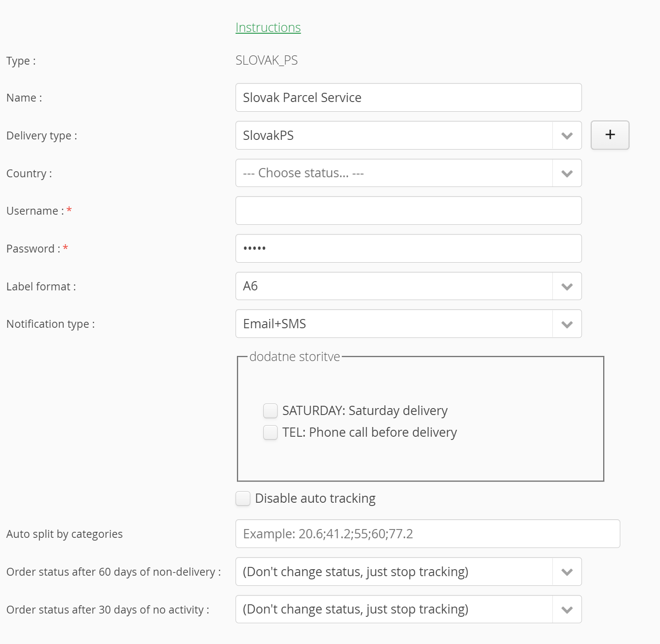Open the Label format dropdown
This screenshot has width=660, height=644.
408,286
